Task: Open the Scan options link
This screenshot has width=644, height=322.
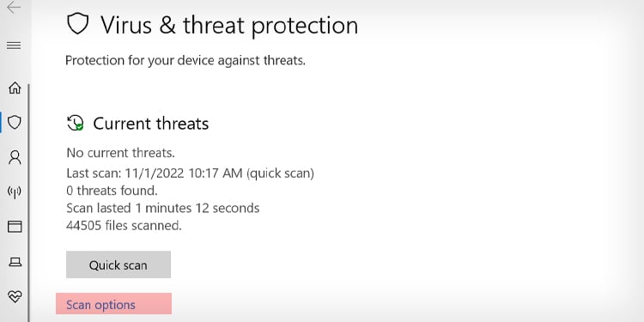Action: [x=100, y=305]
